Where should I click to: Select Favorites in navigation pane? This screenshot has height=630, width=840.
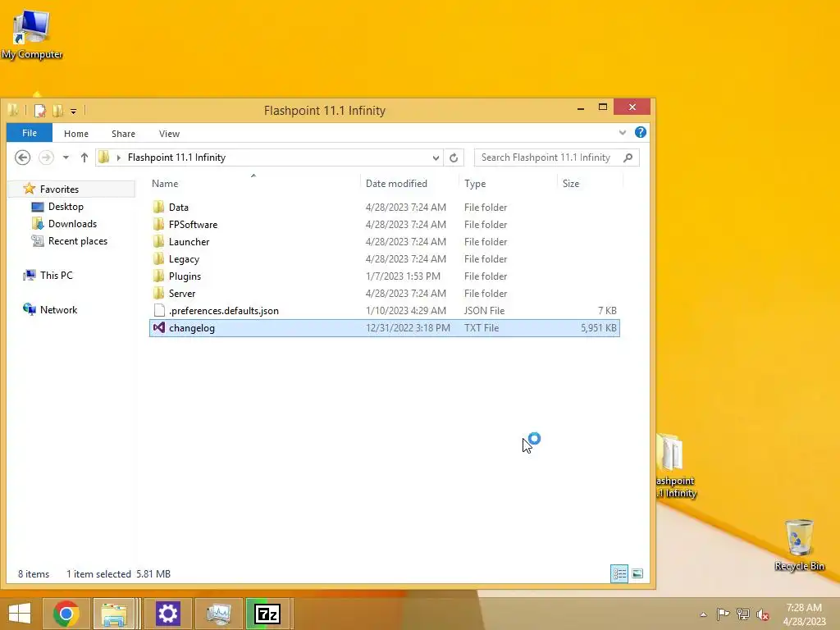pos(59,189)
